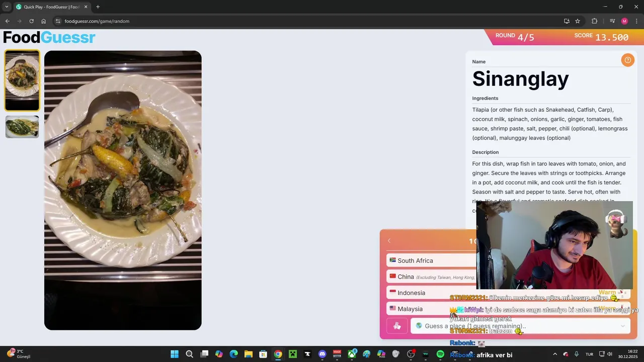The height and width of the screenshot is (362, 644).
Task: Open the Guess a place dropdown
Action: click(x=521, y=326)
